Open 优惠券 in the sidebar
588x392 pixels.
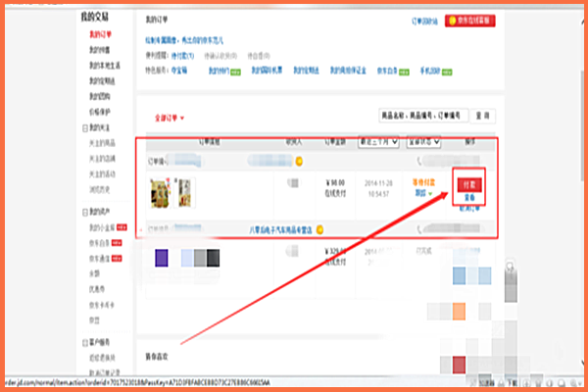click(97, 289)
